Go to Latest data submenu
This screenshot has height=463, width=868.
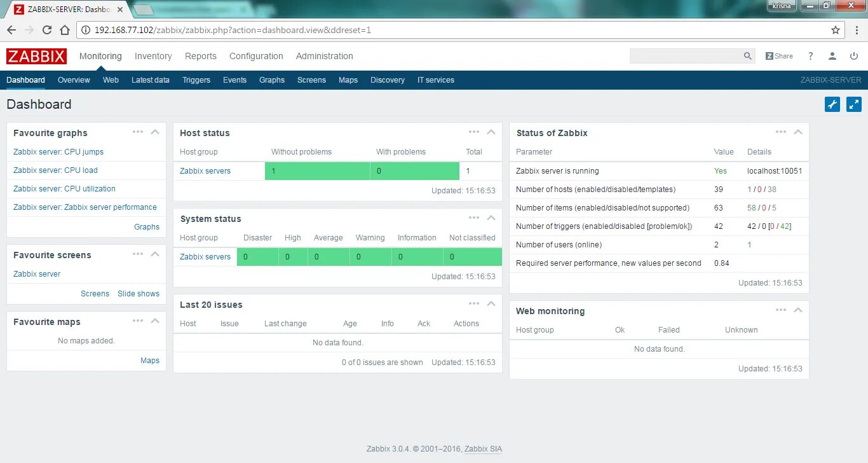pos(151,80)
